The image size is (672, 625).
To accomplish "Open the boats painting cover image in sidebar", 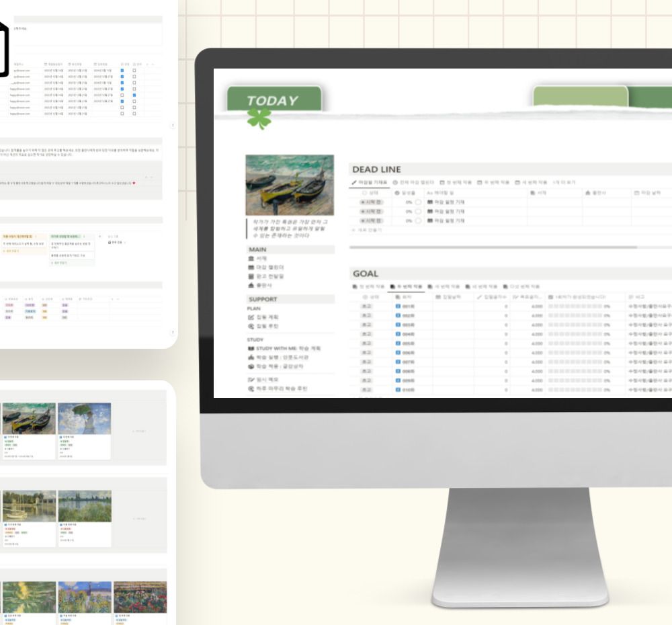I will 289,185.
